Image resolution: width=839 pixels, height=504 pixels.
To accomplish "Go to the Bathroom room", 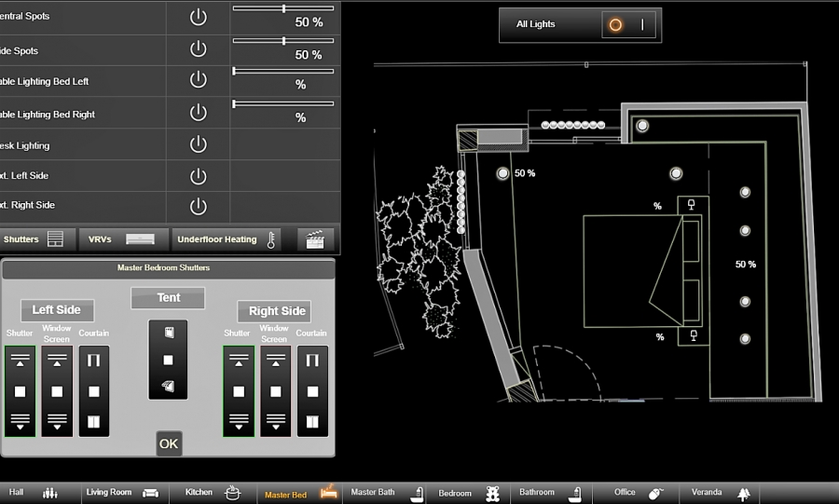I will [x=550, y=493].
